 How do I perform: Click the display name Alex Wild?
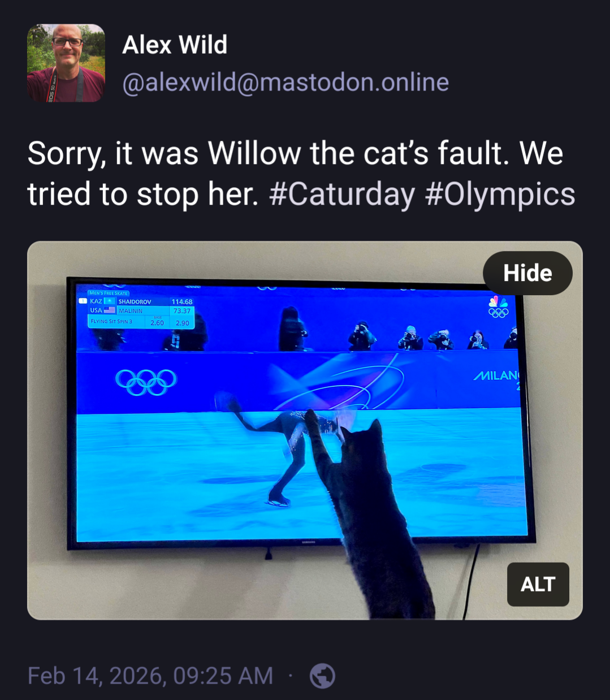[175, 45]
